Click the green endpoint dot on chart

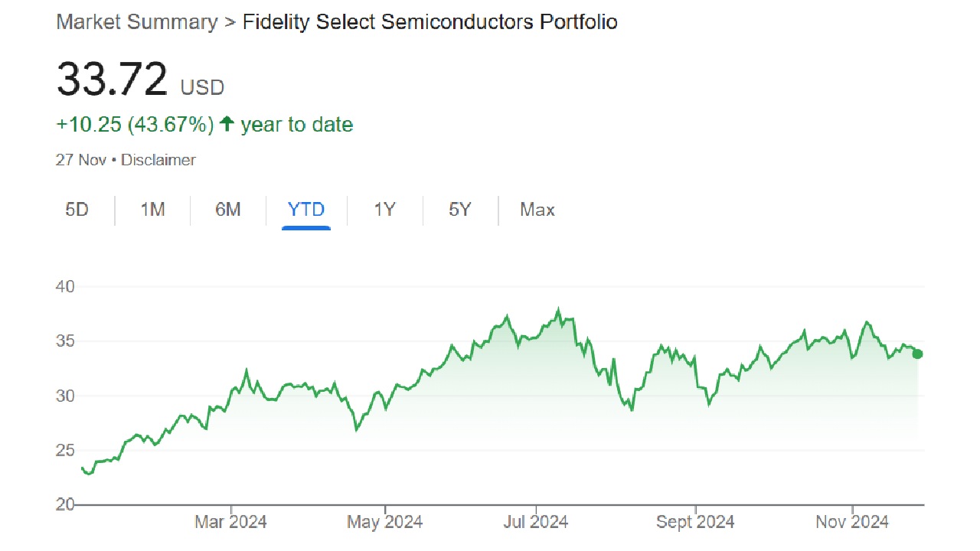917,354
